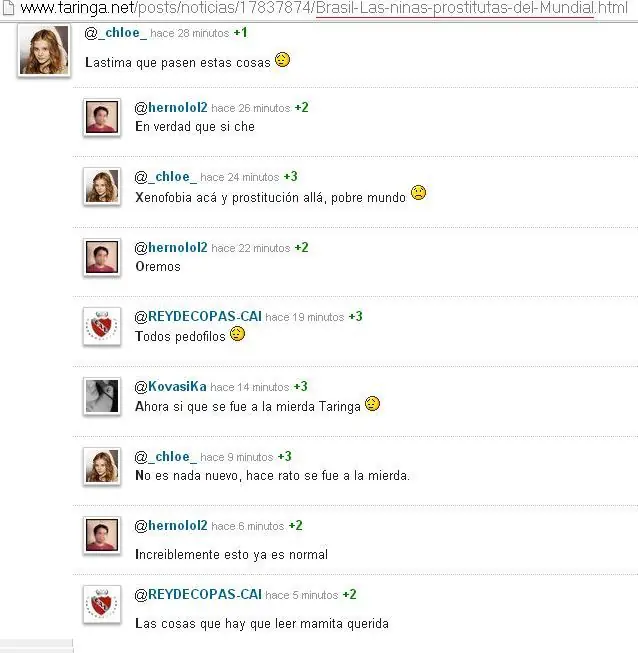Open @hernolol2 username on 'Oremos' comment

(x=171, y=248)
